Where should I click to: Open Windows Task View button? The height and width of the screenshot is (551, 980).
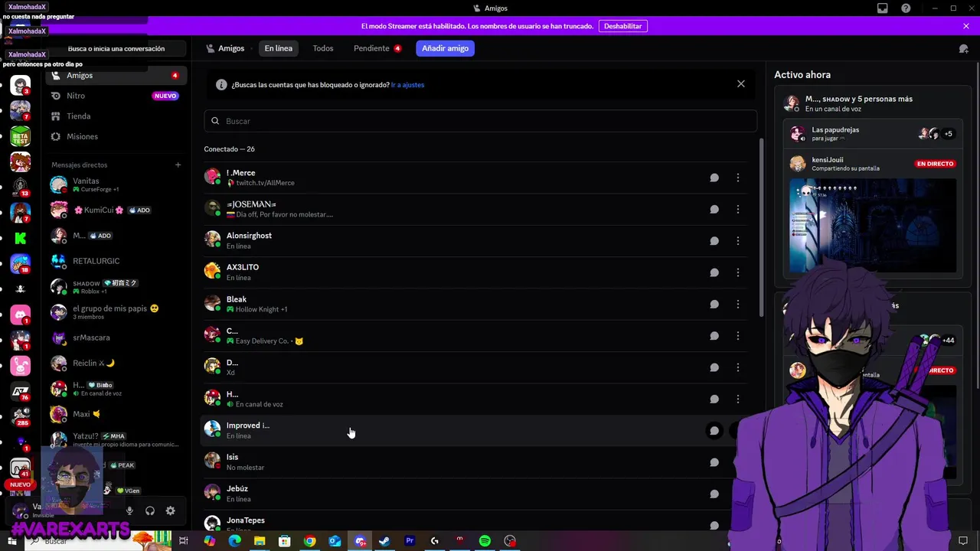click(x=184, y=541)
